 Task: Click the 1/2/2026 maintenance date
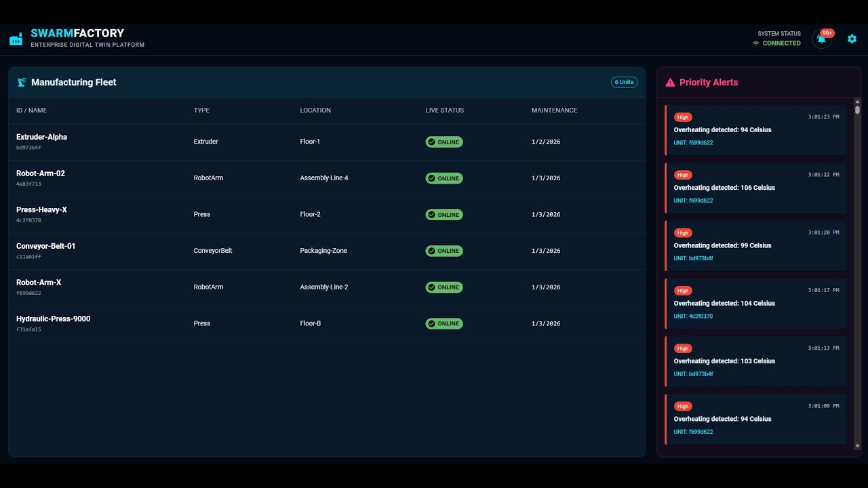pyautogui.click(x=546, y=142)
